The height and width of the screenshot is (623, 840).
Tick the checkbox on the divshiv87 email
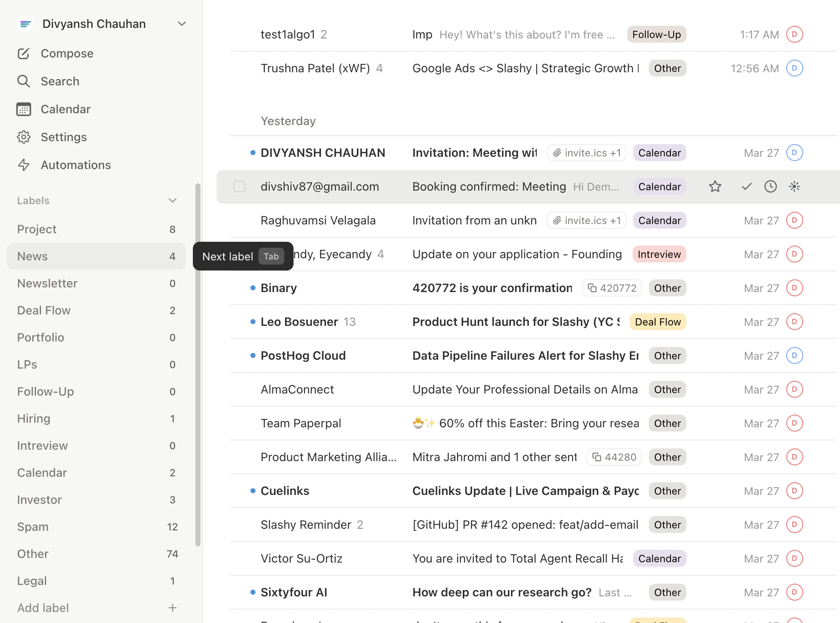pos(239,186)
